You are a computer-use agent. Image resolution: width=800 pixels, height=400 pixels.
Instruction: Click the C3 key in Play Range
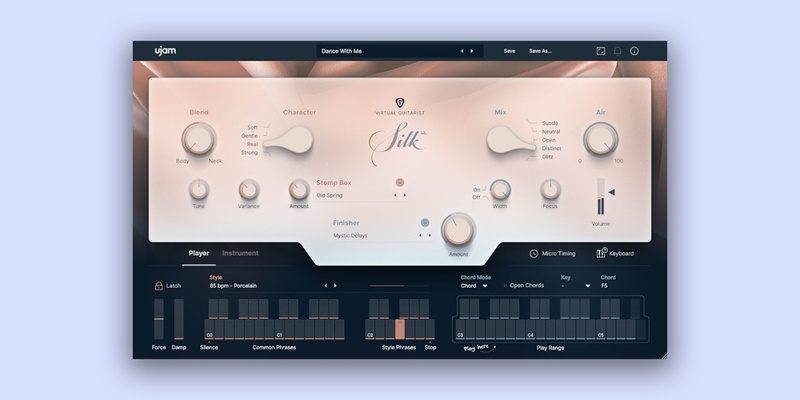coord(460,330)
